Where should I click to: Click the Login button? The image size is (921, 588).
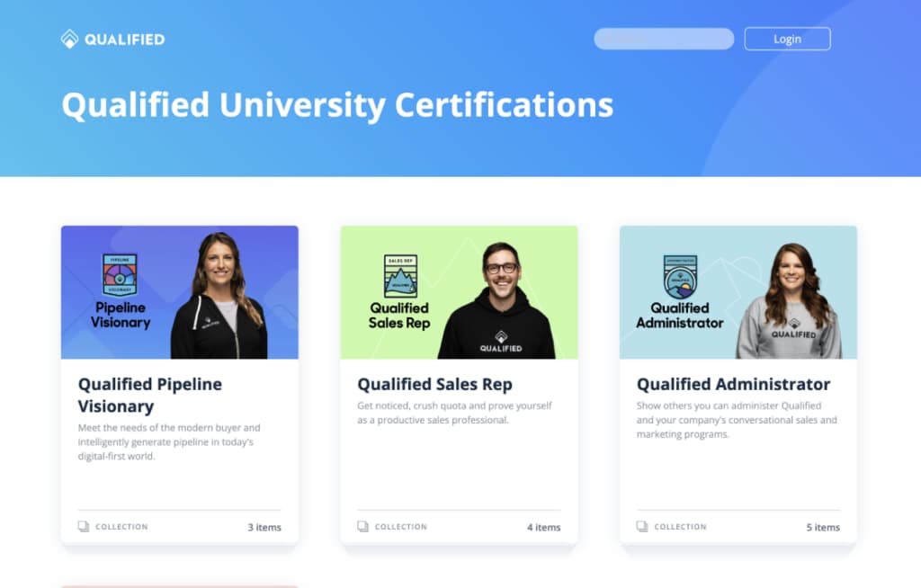pos(787,39)
